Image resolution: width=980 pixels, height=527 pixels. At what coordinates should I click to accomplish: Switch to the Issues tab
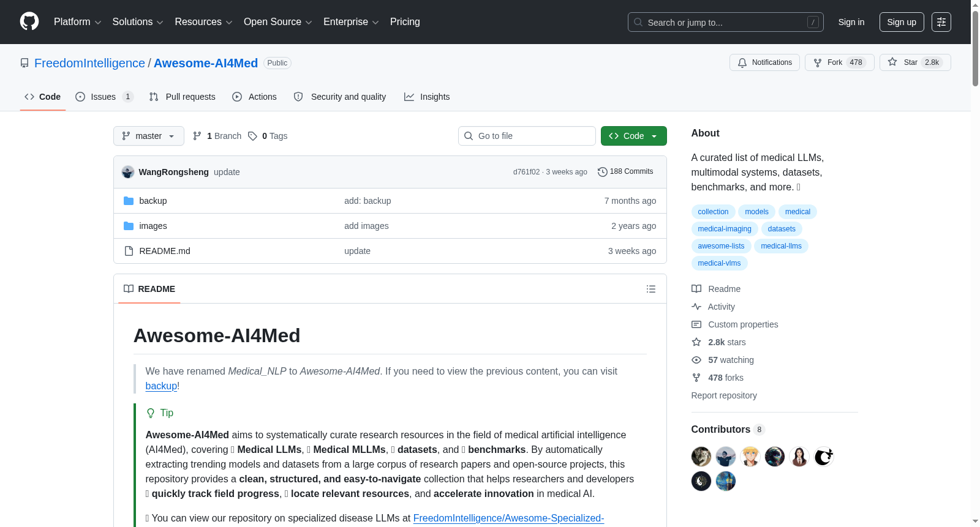[104, 97]
